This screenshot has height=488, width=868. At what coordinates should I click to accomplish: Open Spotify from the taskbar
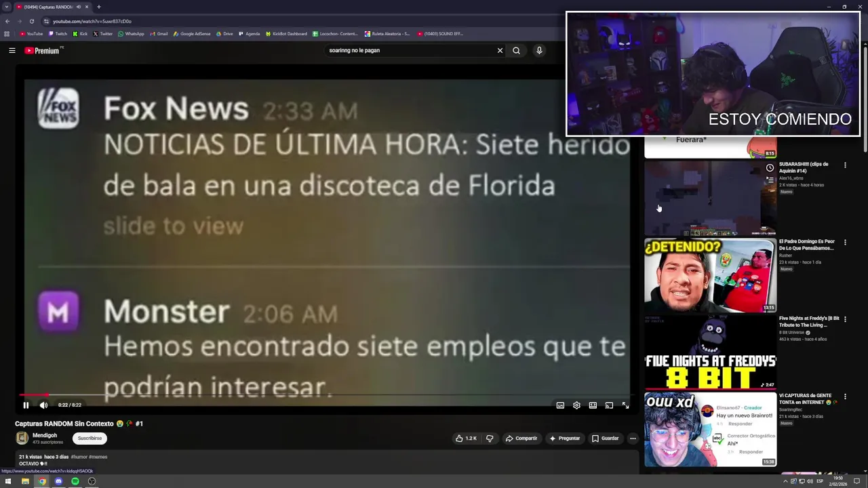(75, 481)
